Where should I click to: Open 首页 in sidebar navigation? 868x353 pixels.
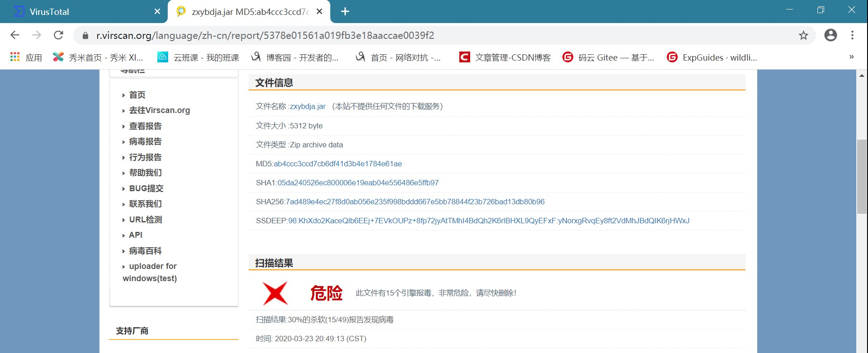(x=137, y=95)
